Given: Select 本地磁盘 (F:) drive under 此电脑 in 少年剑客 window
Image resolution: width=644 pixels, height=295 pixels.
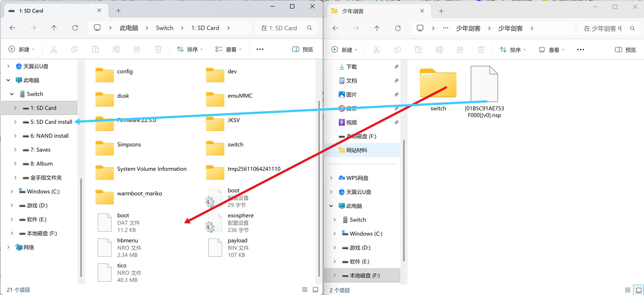Looking at the screenshot, I should pyautogui.click(x=362, y=275).
